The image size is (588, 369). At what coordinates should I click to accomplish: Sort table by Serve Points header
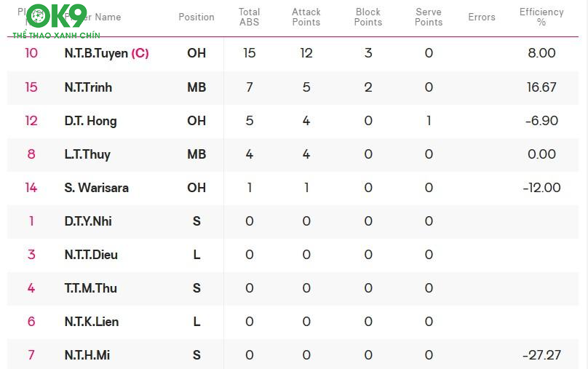[429, 17]
